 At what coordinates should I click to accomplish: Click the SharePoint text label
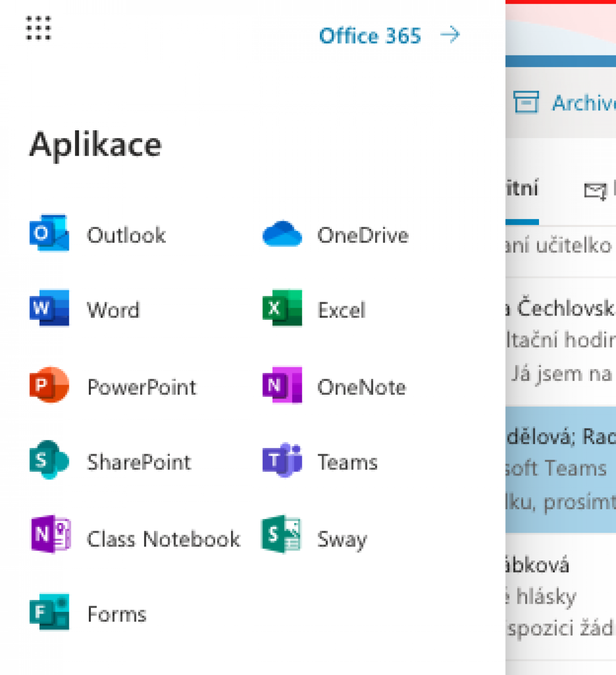tap(139, 462)
